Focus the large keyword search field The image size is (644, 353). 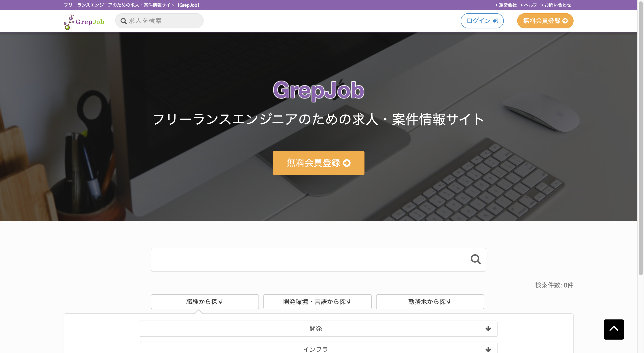point(307,260)
